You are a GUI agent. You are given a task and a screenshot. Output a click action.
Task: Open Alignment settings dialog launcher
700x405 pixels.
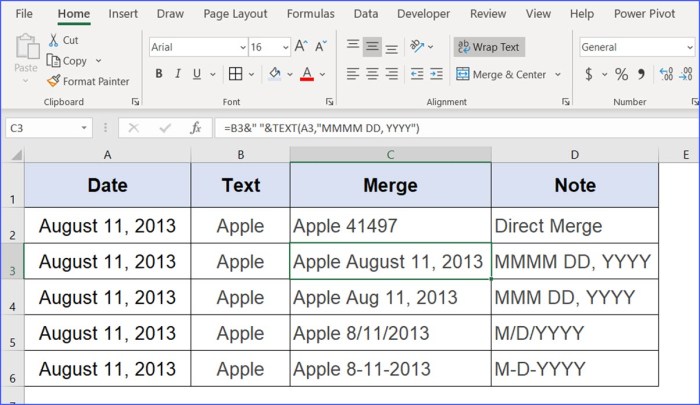(566, 102)
